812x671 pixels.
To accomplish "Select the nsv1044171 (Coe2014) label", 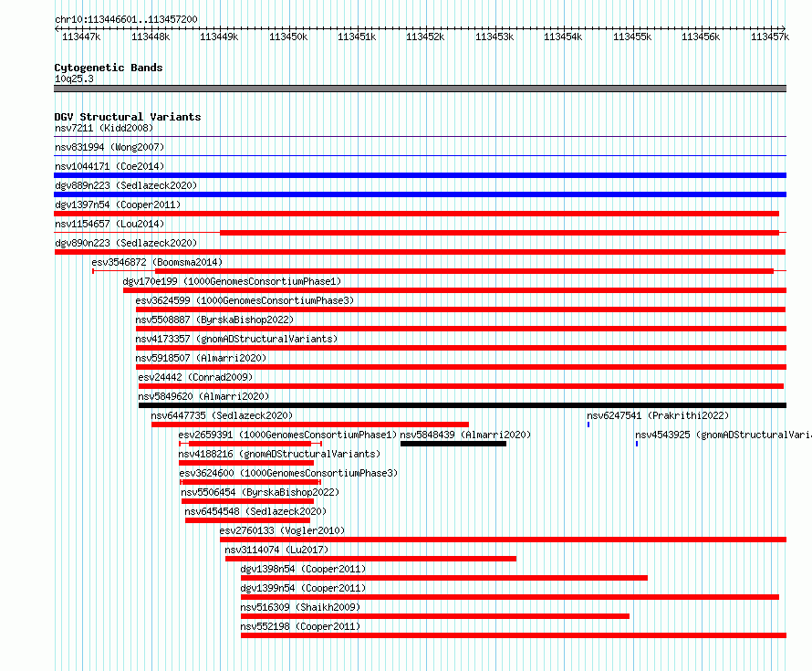I will (109, 166).
